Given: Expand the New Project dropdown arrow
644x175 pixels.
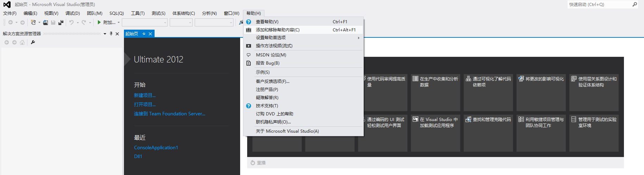Looking at the screenshot, I should (39, 23).
